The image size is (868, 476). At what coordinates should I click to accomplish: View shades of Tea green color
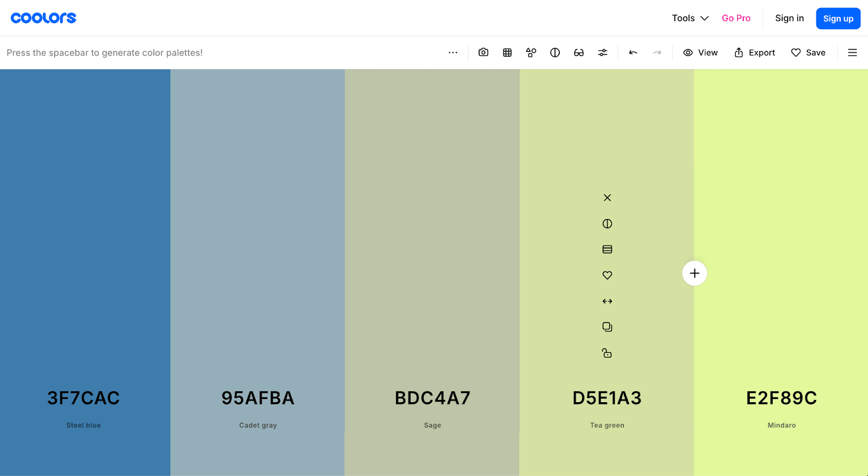coord(607,250)
